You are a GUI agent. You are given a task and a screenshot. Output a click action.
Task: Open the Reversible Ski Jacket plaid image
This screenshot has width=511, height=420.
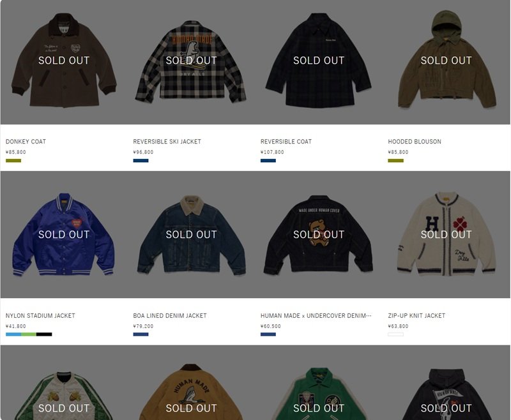click(191, 62)
